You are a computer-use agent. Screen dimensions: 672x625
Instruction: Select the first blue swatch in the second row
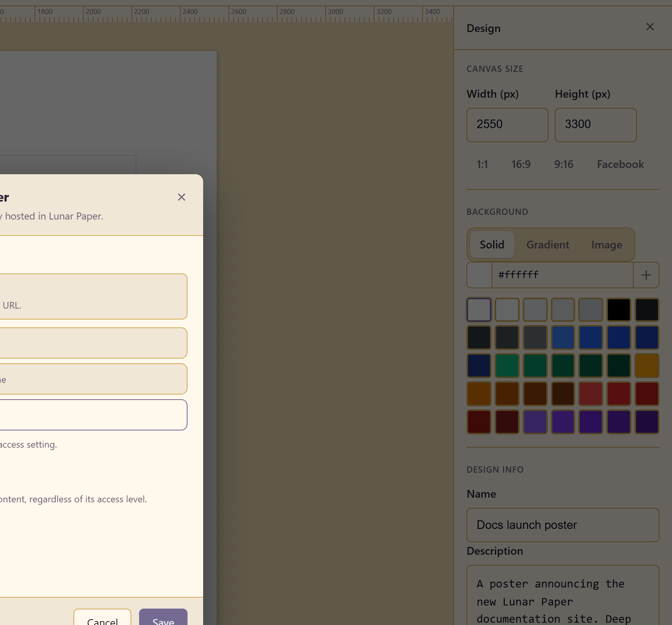563,337
